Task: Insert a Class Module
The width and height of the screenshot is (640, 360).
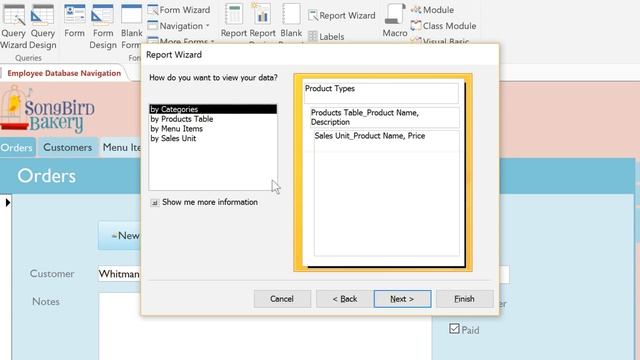Action: (443, 26)
